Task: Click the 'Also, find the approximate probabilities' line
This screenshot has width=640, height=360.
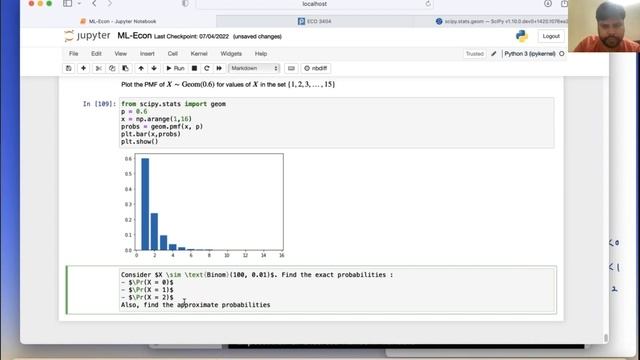Action: coord(196,305)
